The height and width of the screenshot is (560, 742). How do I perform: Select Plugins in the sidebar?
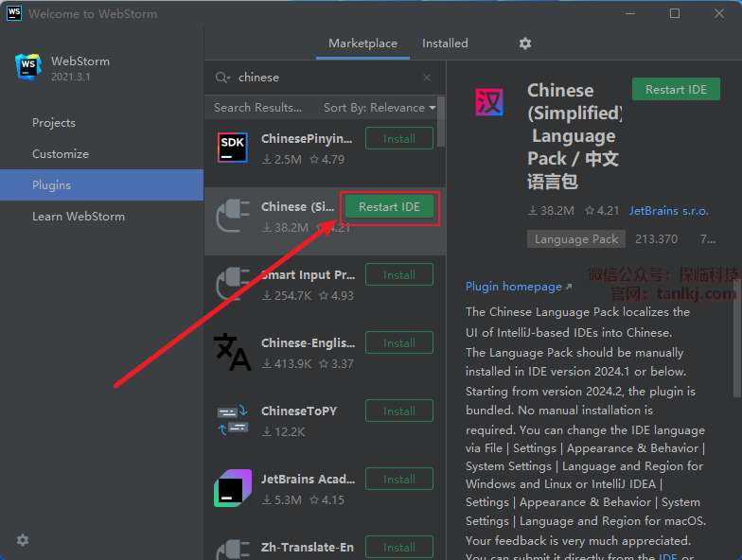[x=102, y=185]
